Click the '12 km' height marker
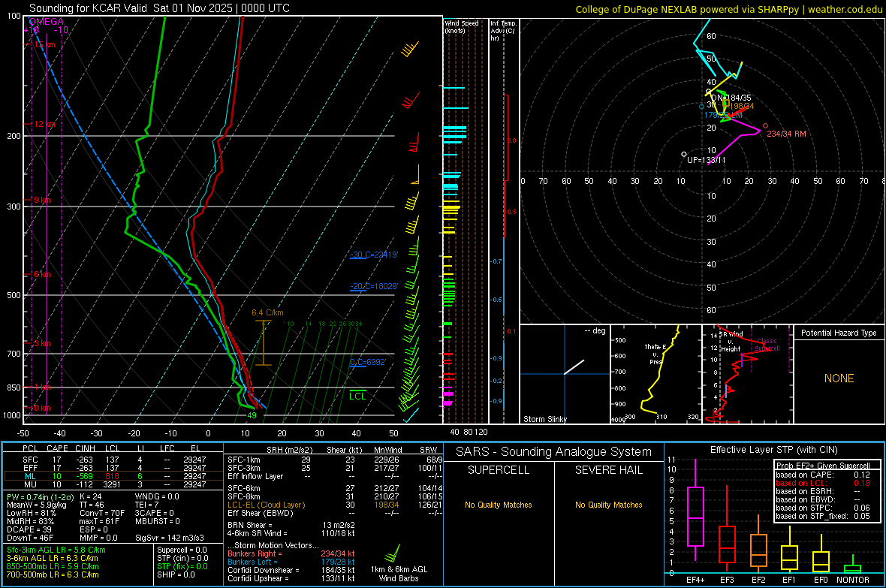This screenshot has width=886, height=588. coord(44,124)
